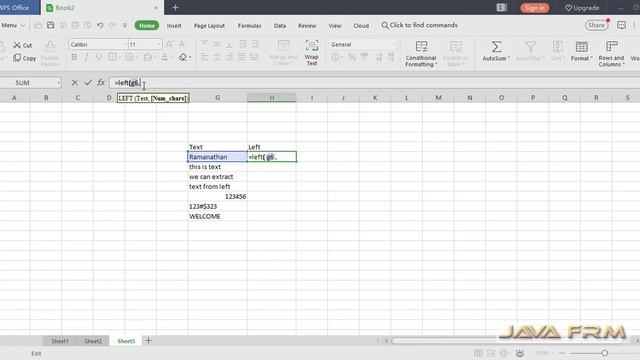Viewport: 640px width, 360px height.
Task: Open the View ribbon tab
Action: pyautogui.click(x=335, y=25)
